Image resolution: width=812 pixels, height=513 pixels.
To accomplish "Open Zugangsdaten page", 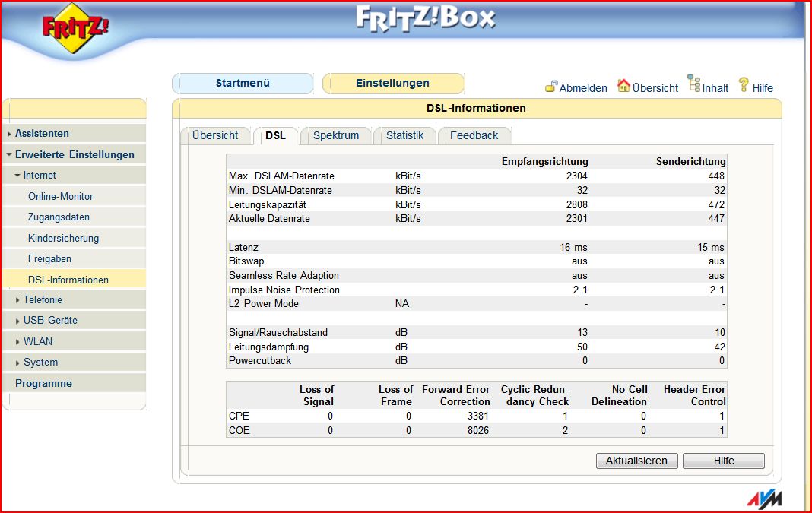I will tap(59, 217).
